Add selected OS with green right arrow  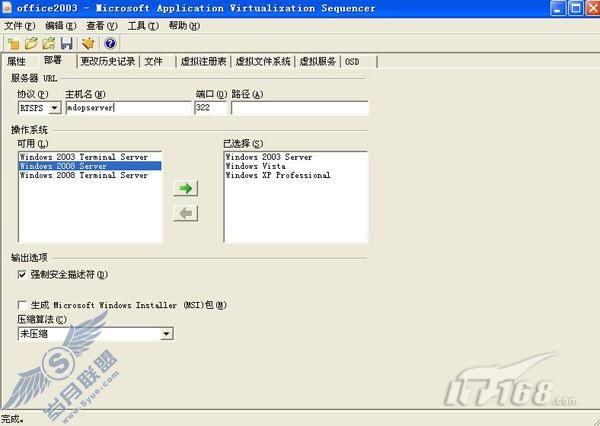(x=186, y=188)
